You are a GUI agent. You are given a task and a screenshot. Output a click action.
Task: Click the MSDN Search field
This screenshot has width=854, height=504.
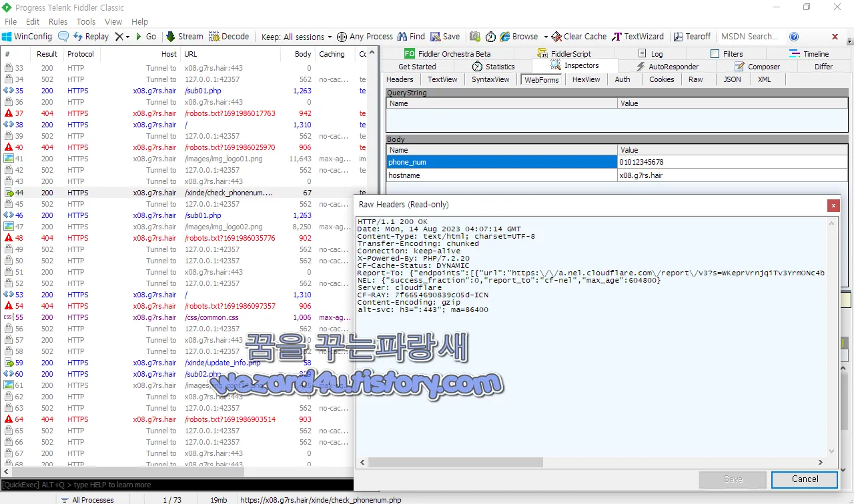tap(750, 37)
